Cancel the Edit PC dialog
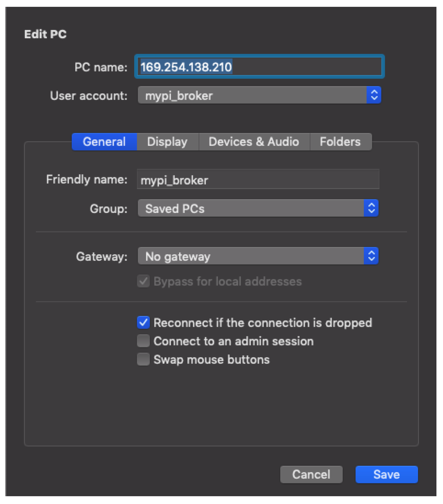Screen dimensions: 443x504 click(x=311, y=474)
